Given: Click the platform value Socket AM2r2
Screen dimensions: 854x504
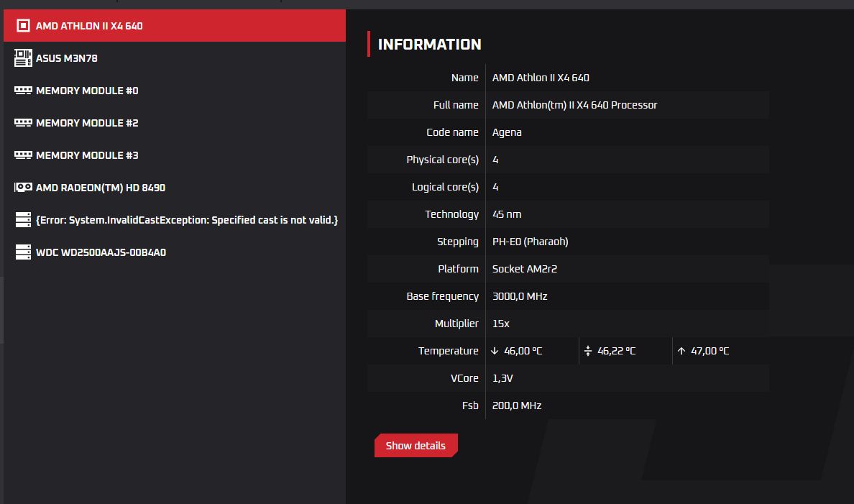Looking at the screenshot, I should coord(525,269).
